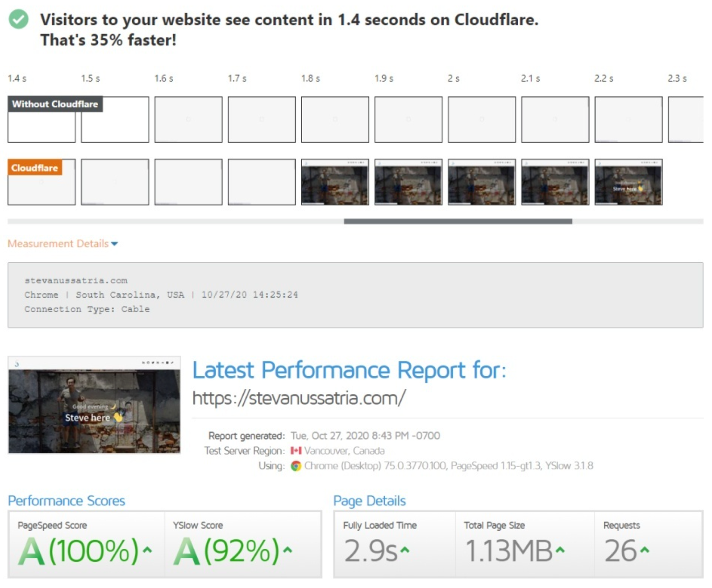Open the GTmetrix site screenshot thumbnail
This screenshot has height=588, width=712.
click(94, 405)
